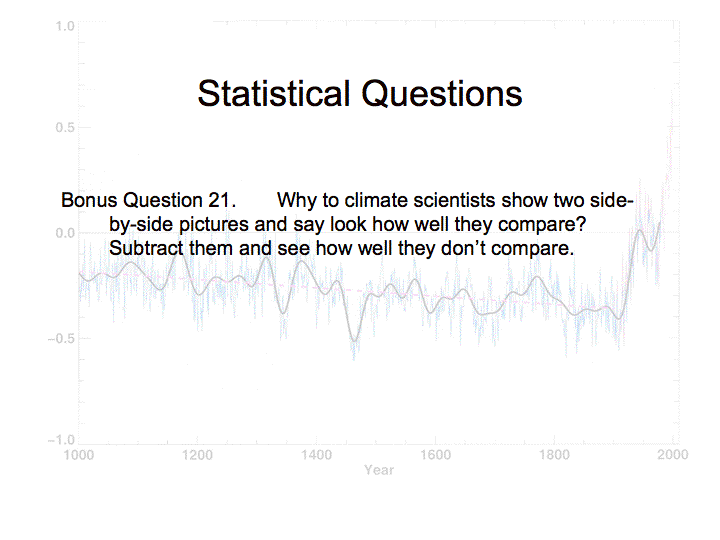Screen dimensions: 720x540
Task: Click the "Statistical Questions" slide title
Action: pyautogui.click(x=359, y=94)
